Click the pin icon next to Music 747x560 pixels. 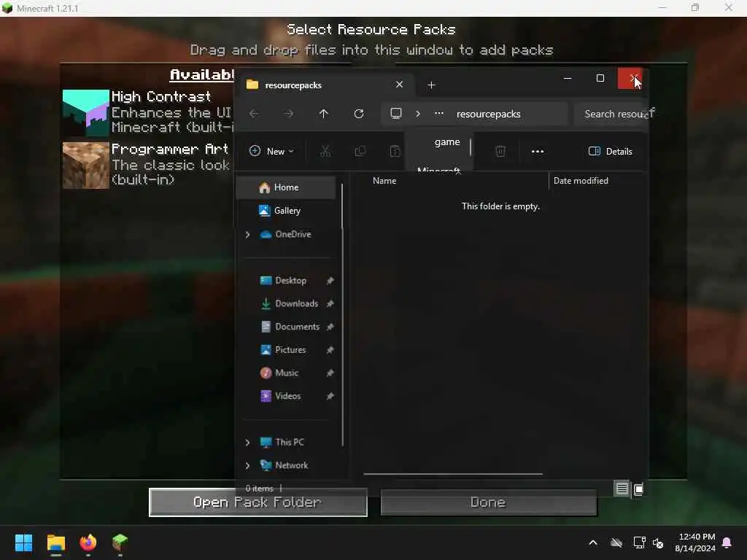(x=330, y=373)
